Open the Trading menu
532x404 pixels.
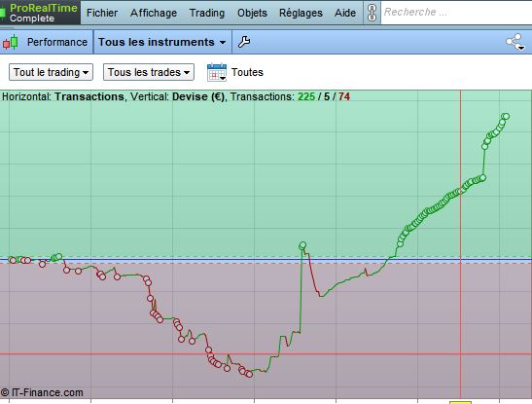[x=207, y=13]
